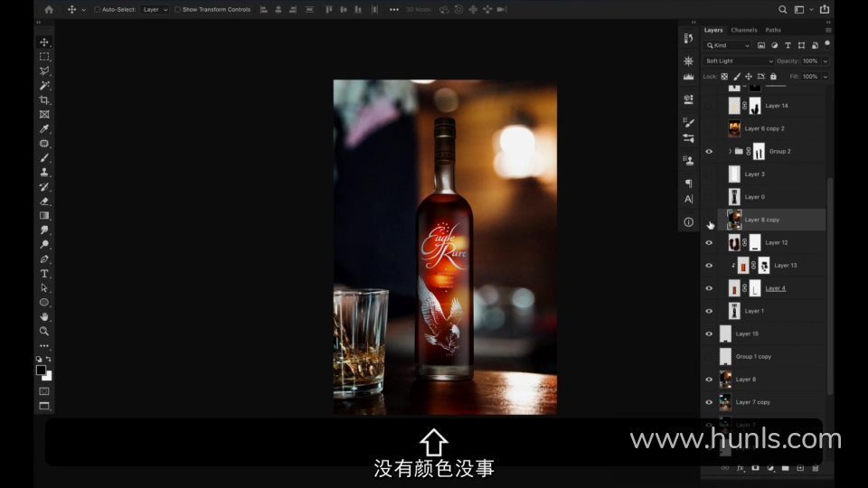Viewport: 868px width, 488px height.
Task: Click the foreground color swatch
Action: point(41,371)
